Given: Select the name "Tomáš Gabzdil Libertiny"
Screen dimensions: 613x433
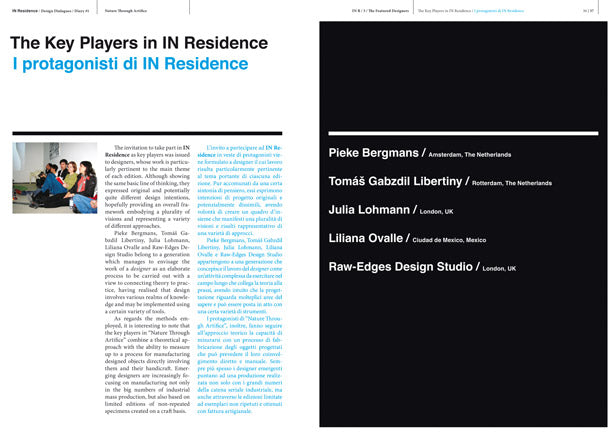Looking at the screenshot, I should pyautogui.click(x=395, y=181).
